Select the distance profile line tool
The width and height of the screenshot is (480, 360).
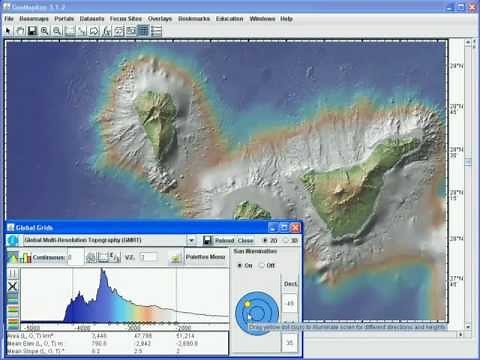[x=82, y=31]
